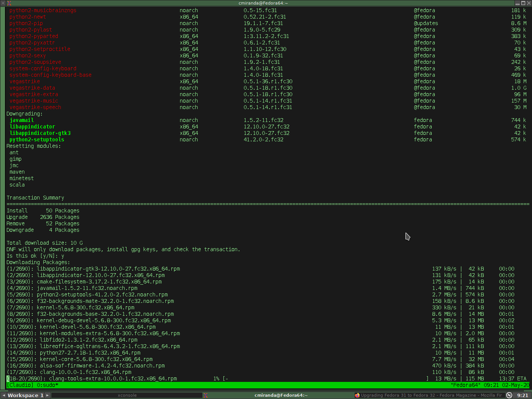Viewport: 532px width, 399px height.
Task: Close the terminal window
Action: pyautogui.click(x=529, y=3)
